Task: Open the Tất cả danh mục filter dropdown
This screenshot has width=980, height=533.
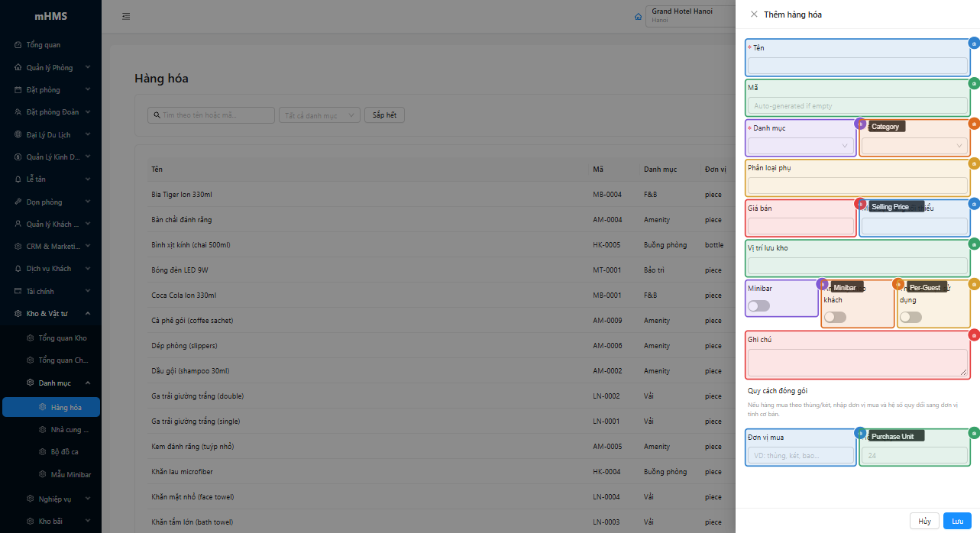Action: (319, 115)
